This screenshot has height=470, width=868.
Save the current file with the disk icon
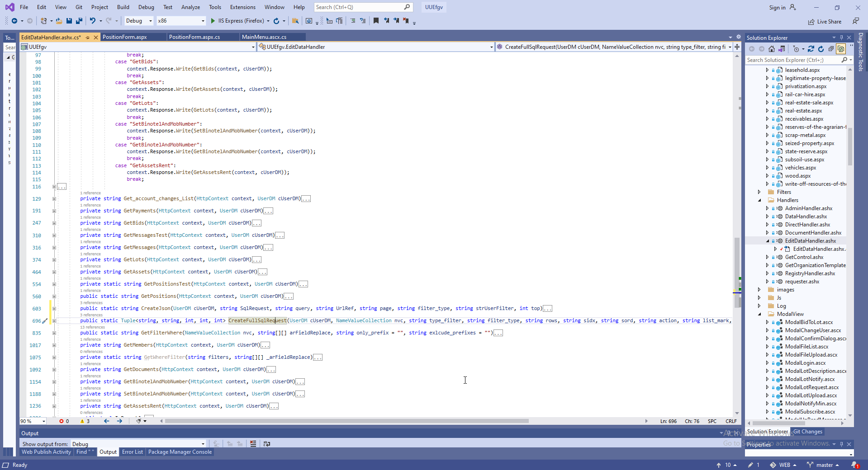[69, 21]
